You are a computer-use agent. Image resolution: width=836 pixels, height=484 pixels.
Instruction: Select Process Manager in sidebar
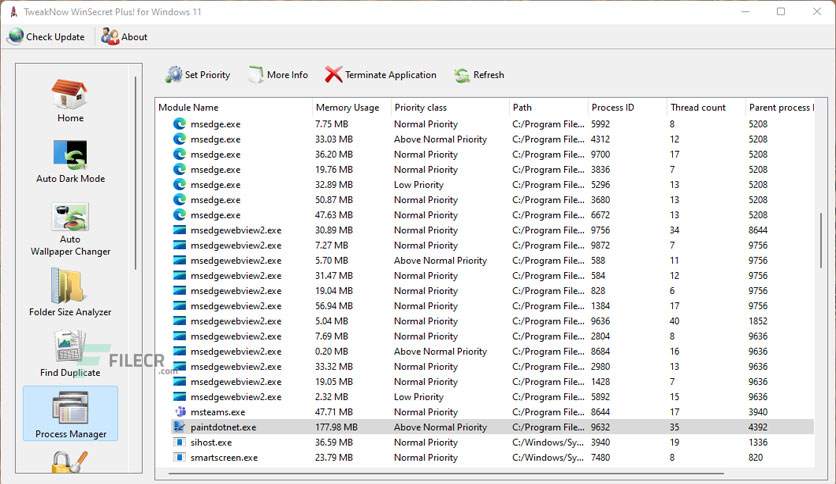click(70, 414)
